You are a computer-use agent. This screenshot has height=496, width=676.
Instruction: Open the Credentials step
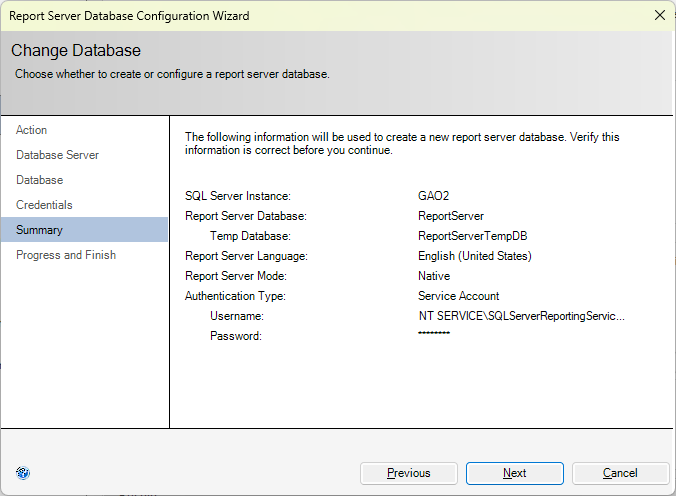44,205
